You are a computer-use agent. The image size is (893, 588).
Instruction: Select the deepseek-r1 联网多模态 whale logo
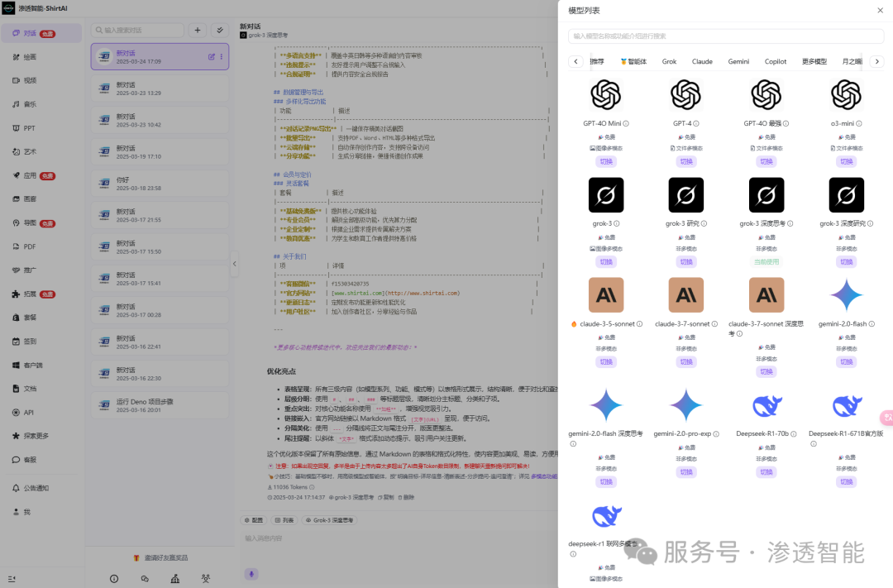[x=606, y=516]
